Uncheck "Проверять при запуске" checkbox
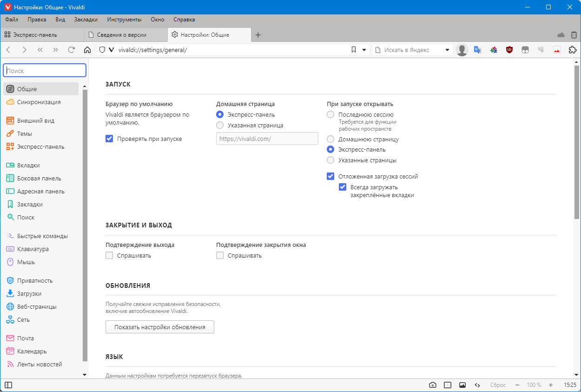The height and width of the screenshot is (392, 581). pos(110,139)
